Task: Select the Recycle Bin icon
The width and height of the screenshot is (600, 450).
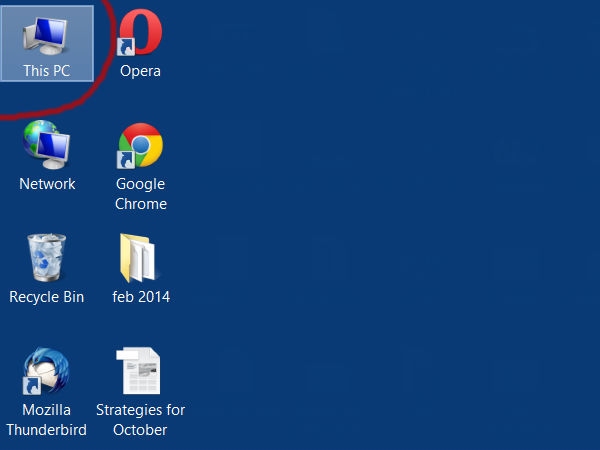Action: tap(46, 258)
